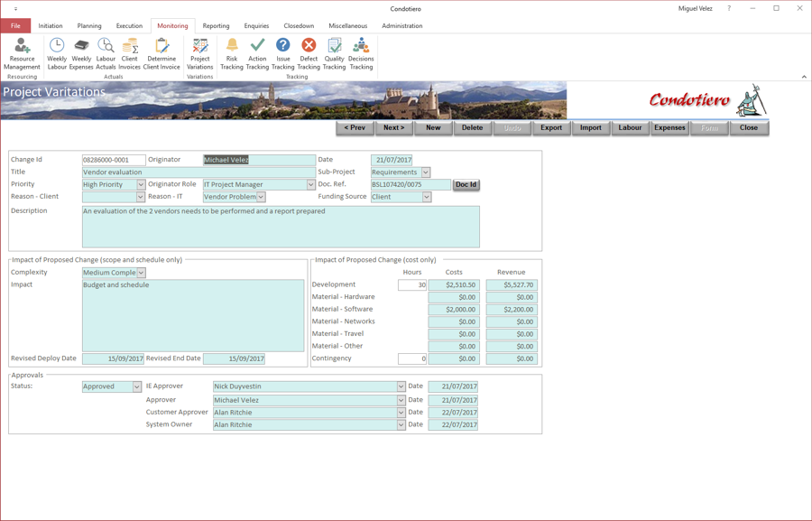Viewport: 812px width, 521px height.
Task: Click the Doc Id button
Action: click(466, 184)
